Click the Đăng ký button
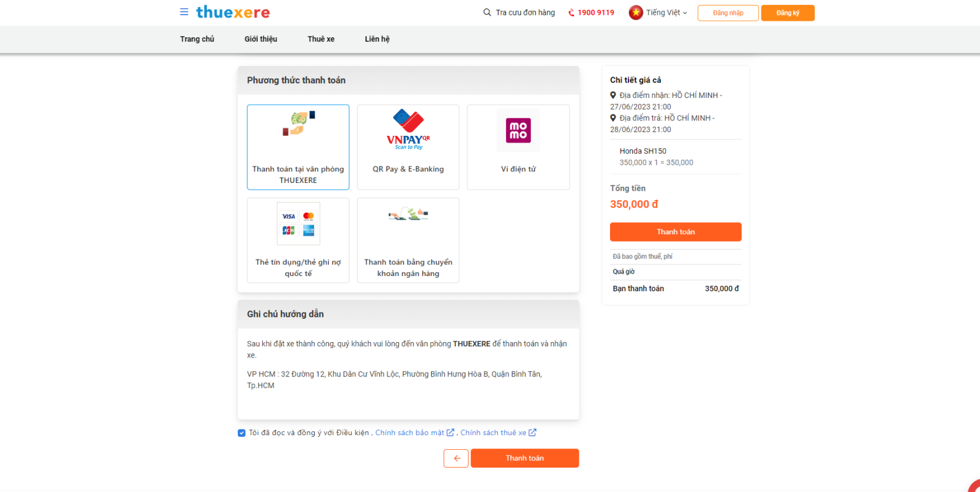 click(x=788, y=13)
